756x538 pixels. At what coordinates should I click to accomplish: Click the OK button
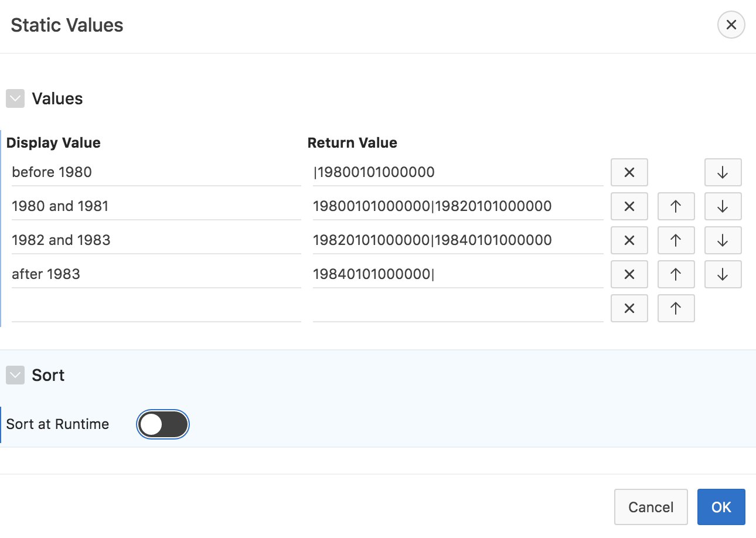(721, 507)
